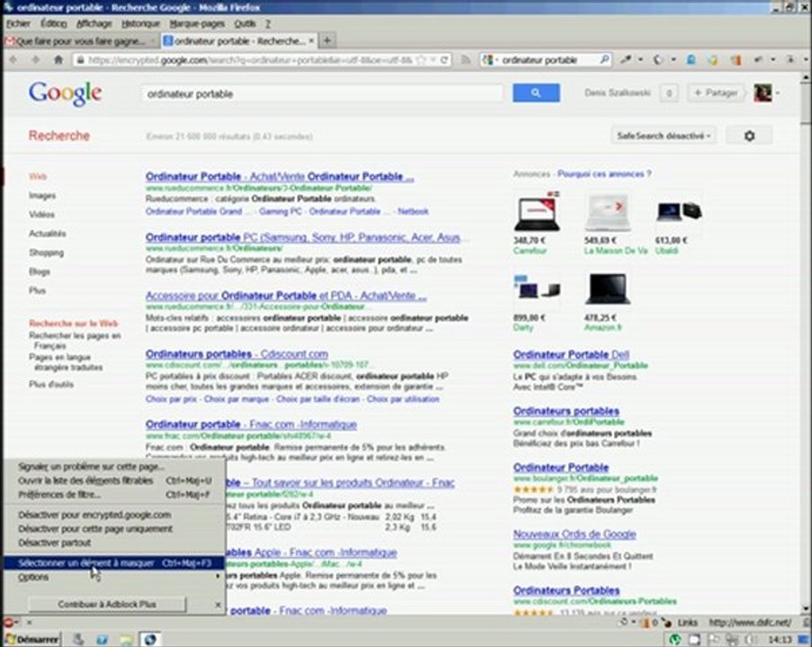Open the Affichage menu

pos(94,23)
